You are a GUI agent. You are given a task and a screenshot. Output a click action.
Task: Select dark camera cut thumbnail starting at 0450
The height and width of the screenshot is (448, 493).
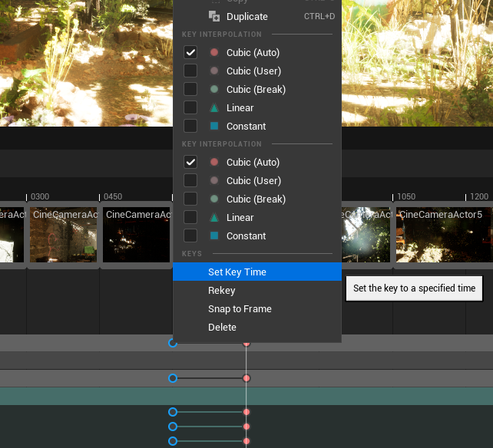(x=136, y=235)
